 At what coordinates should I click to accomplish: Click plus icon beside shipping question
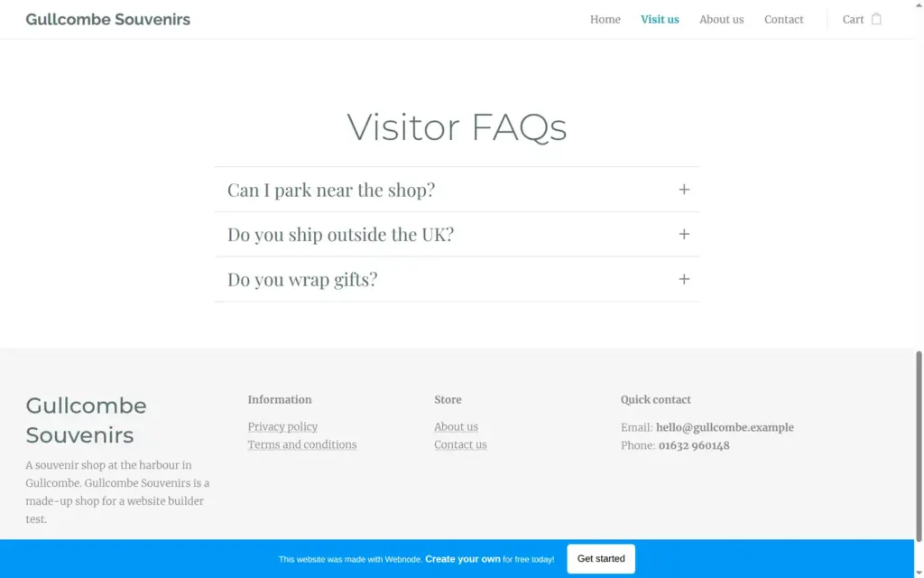684,234
